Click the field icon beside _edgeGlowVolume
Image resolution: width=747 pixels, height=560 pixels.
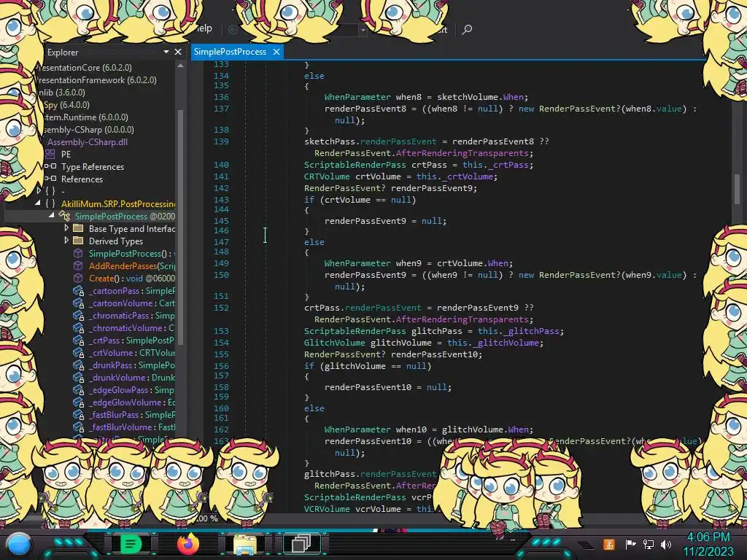(x=79, y=402)
